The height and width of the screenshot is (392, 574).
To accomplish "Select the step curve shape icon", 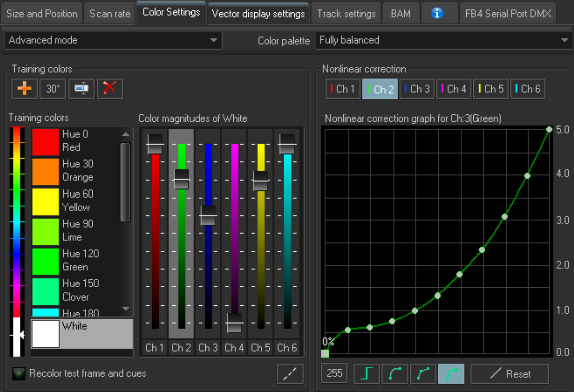I will 367,374.
